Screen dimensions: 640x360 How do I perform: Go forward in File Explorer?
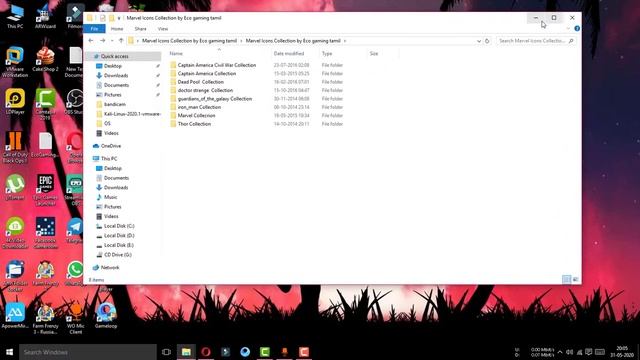click(x=102, y=41)
